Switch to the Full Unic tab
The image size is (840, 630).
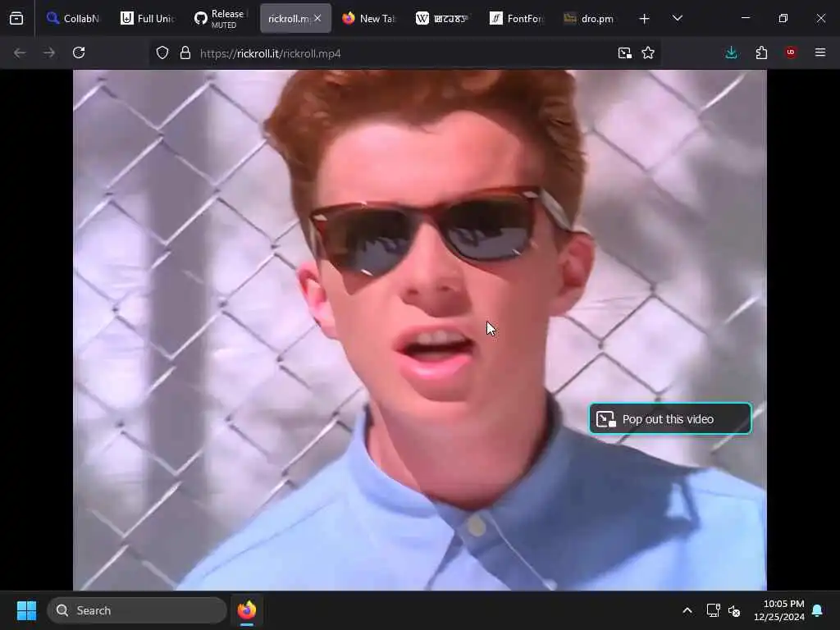[148, 19]
